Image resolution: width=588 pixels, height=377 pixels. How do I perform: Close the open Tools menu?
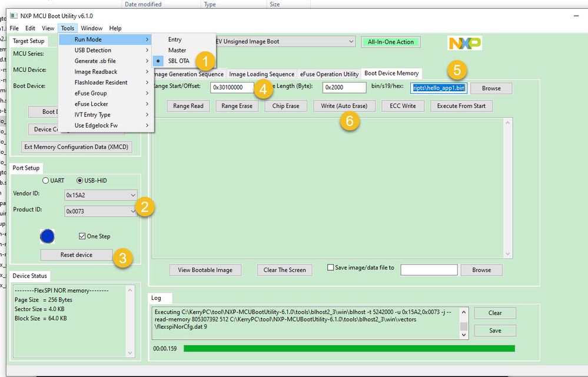(68, 28)
